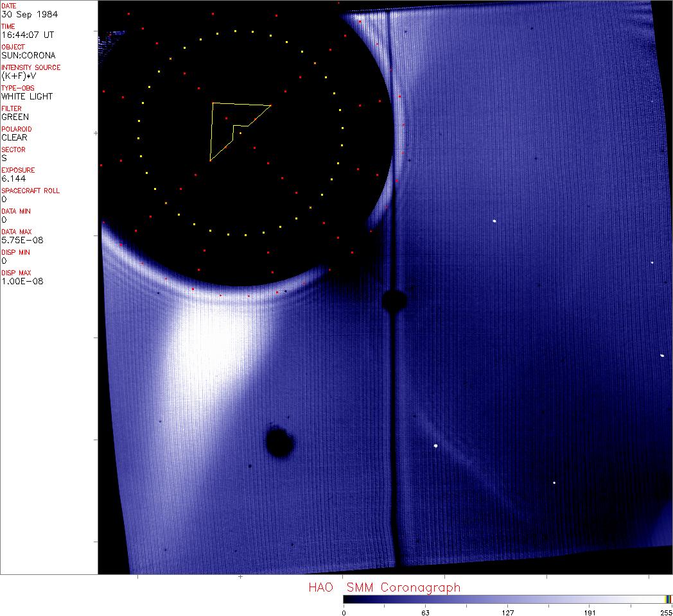Click the large dark circular blemish below the streamer
This screenshot has height=616, width=673.
280,443
